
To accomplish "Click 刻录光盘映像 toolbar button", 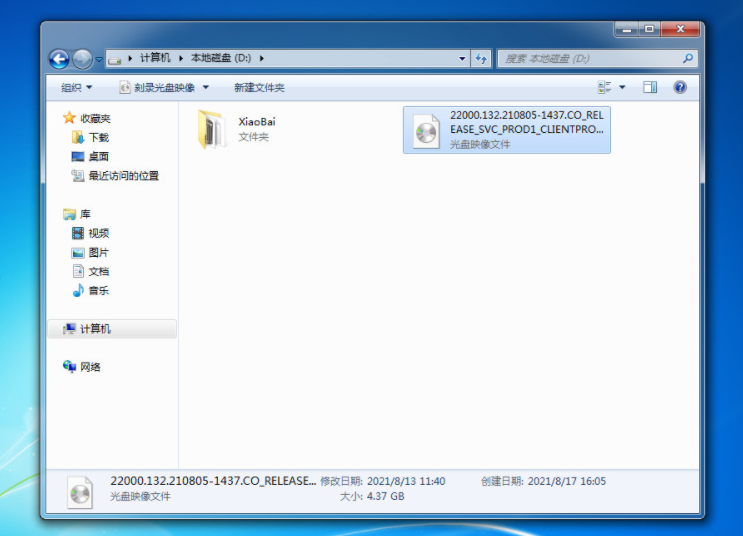I will [157, 88].
